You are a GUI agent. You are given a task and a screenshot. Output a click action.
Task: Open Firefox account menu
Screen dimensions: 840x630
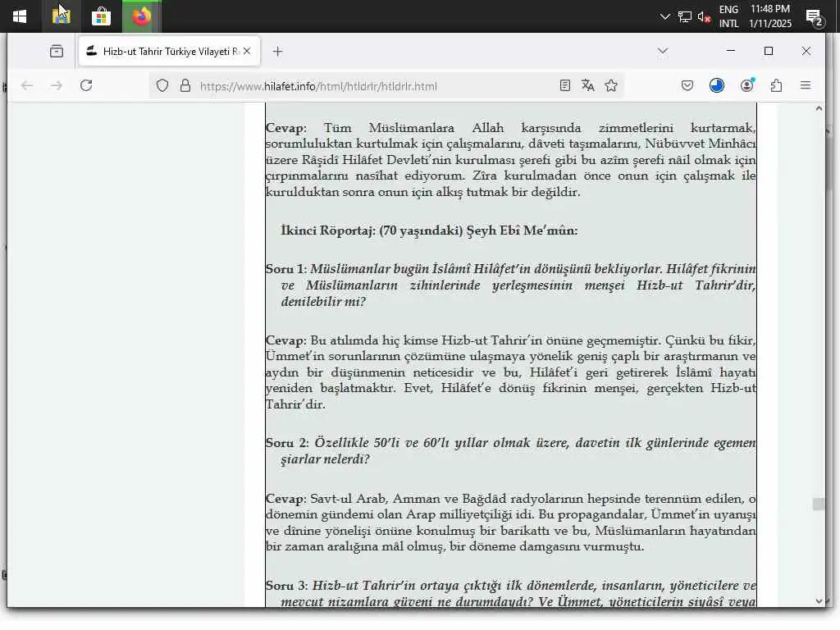(x=746, y=85)
